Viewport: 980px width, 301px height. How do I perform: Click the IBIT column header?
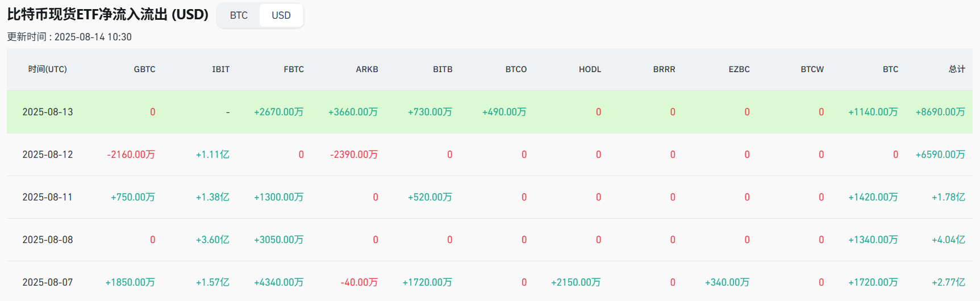point(220,69)
